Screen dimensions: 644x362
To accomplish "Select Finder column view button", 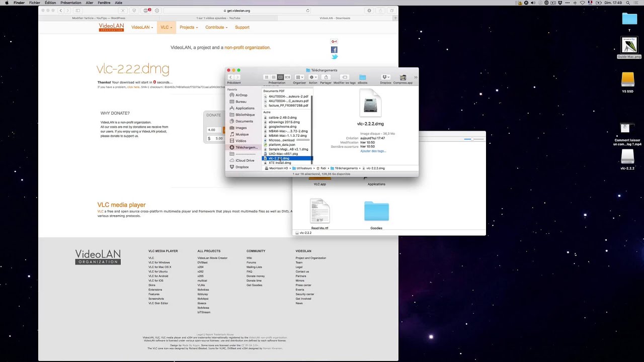I will coord(280,77).
